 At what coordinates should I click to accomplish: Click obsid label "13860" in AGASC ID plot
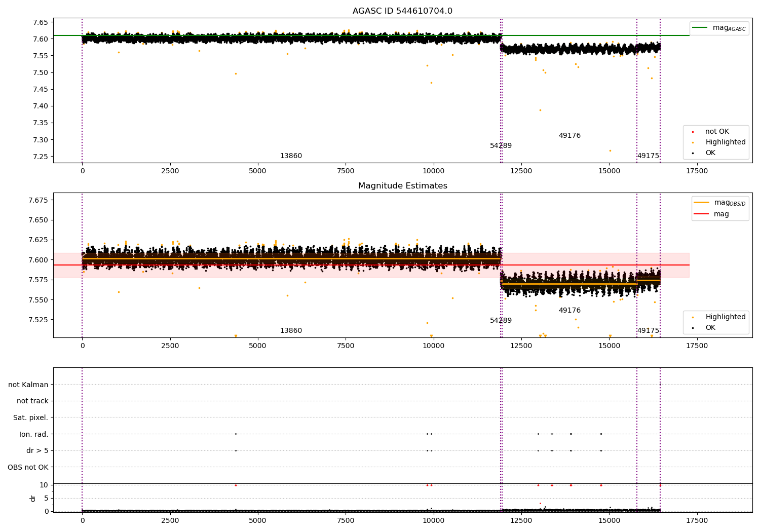[291, 156]
